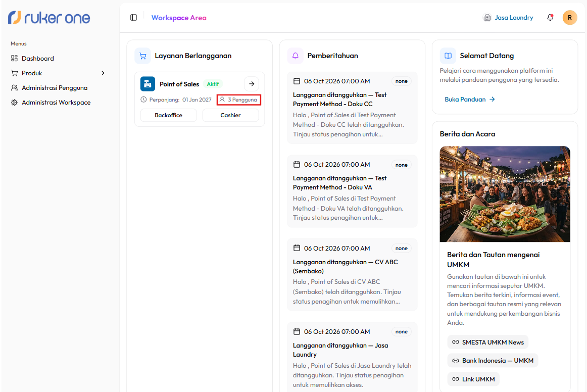Screen dimensions: 587x392
Task: Click calendar icon of CV ABC notification
Action: click(x=297, y=248)
